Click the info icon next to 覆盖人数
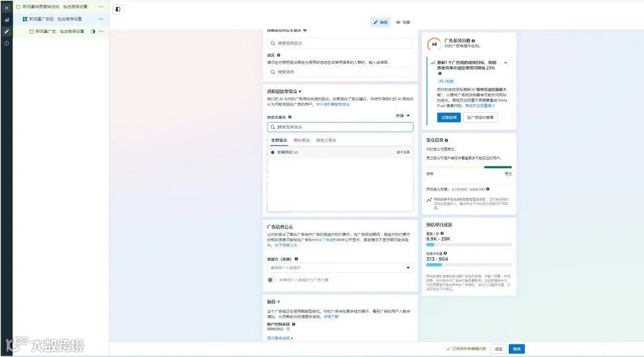 point(442,233)
